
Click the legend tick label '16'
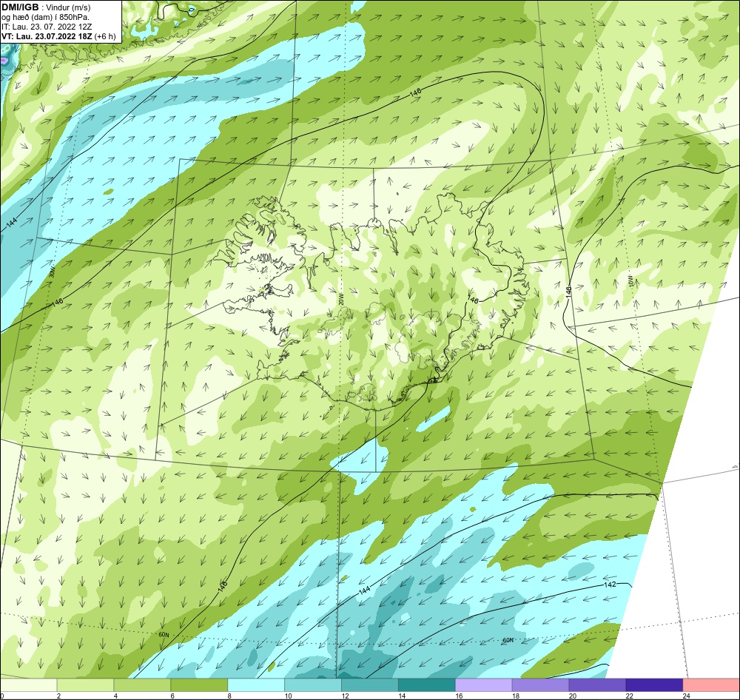[x=459, y=696]
